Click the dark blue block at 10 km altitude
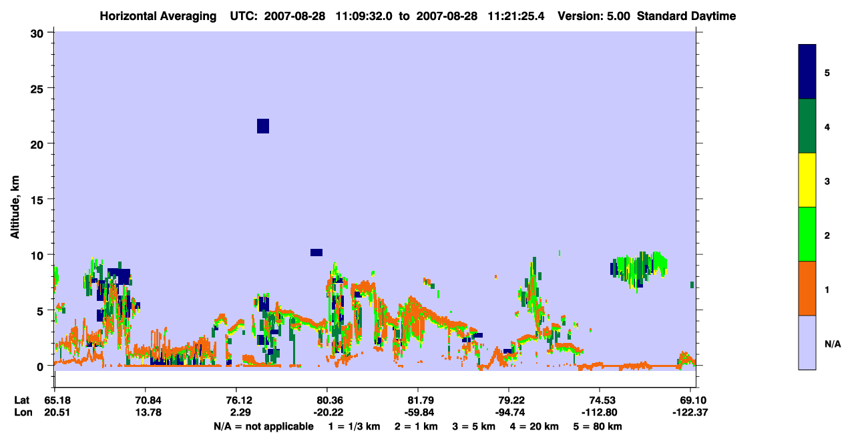Image resolution: width=868 pixels, height=445 pixels. point(316,252)
